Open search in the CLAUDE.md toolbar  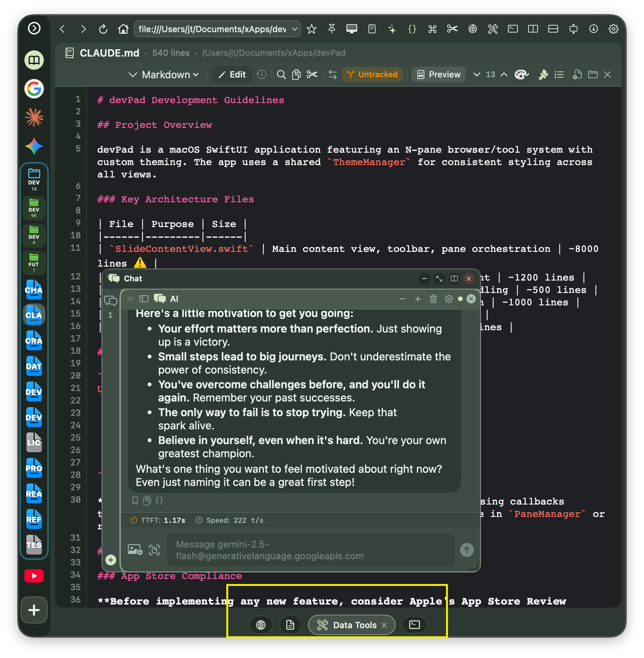pyautogui.click(x=281, y=74)
